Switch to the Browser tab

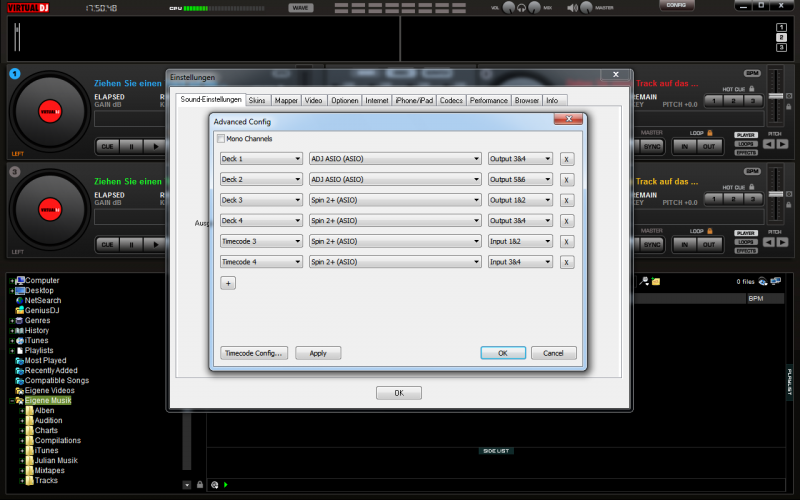click(527, 101)
